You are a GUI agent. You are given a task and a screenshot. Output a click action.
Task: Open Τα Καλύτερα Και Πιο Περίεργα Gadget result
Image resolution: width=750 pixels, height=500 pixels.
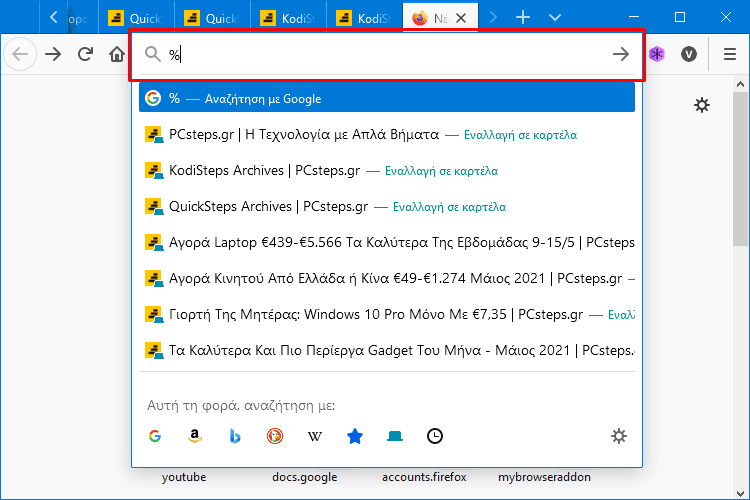pos(387,350)
